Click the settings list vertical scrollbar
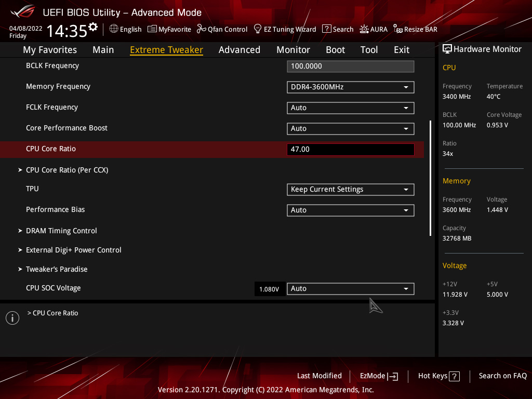532x399 pixels. tap(430, 178)
